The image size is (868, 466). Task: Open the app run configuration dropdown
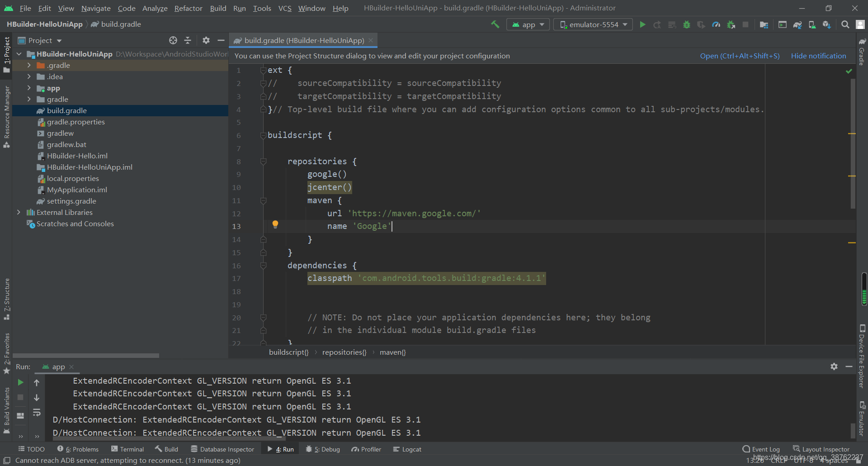point(528,24)
